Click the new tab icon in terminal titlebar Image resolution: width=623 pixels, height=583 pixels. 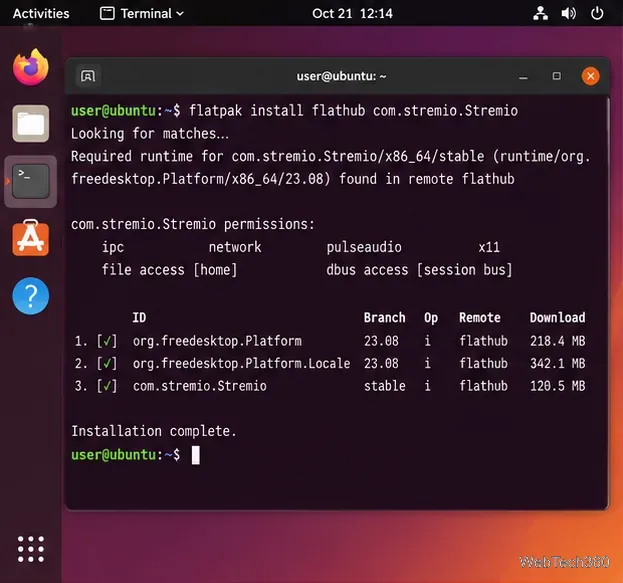(88, 76)
